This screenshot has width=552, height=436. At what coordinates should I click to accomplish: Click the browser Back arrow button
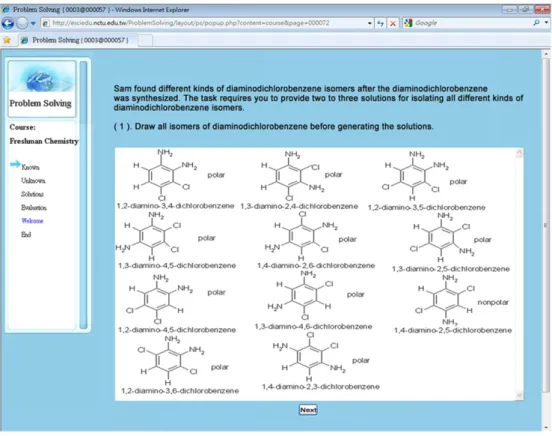[8, 23]
